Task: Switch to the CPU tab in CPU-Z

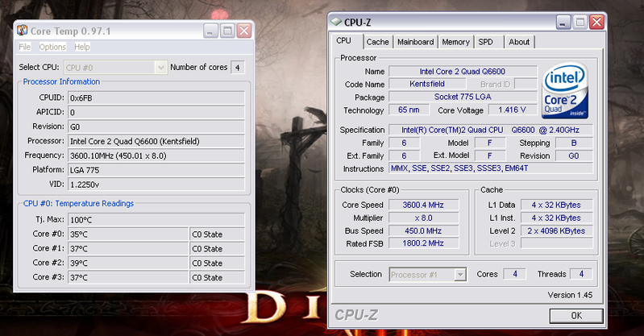Action: 344,40
